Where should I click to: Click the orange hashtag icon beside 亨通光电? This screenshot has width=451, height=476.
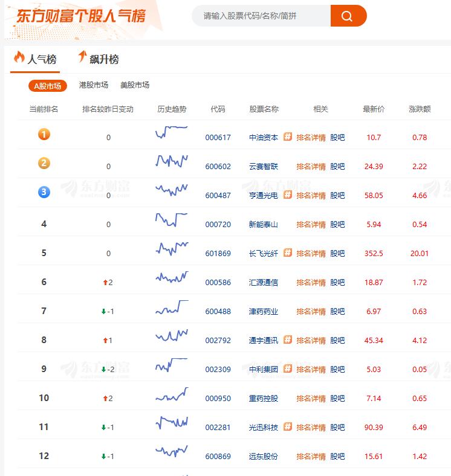click(288, 195)
